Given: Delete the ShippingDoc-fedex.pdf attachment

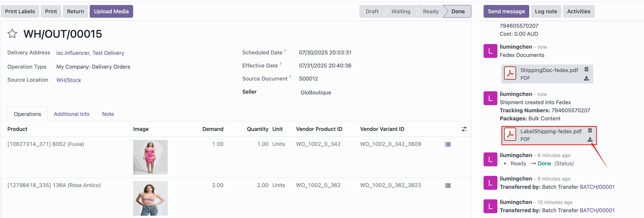Looking at the screenshot, I should coord(586,69).
